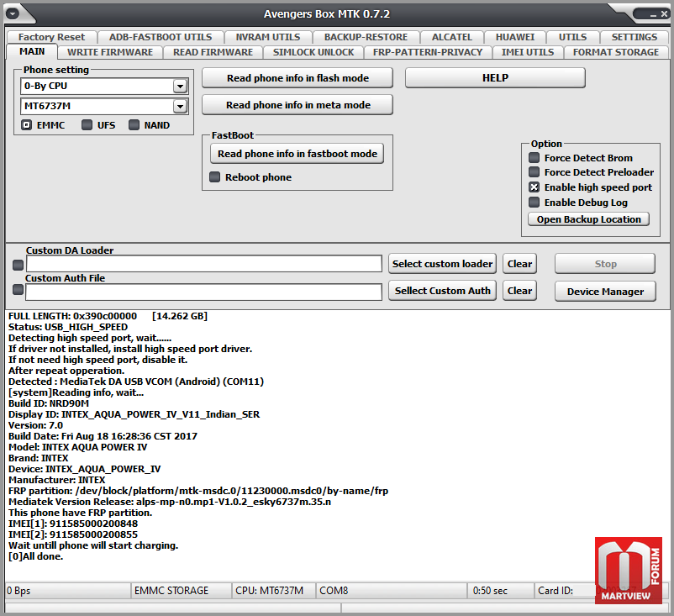Open Device Manager
This screenshot has height=616, width=674.
click(605, 292)
